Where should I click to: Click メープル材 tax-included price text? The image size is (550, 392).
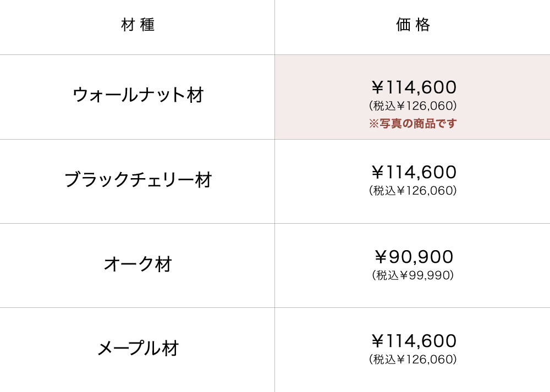413,360
